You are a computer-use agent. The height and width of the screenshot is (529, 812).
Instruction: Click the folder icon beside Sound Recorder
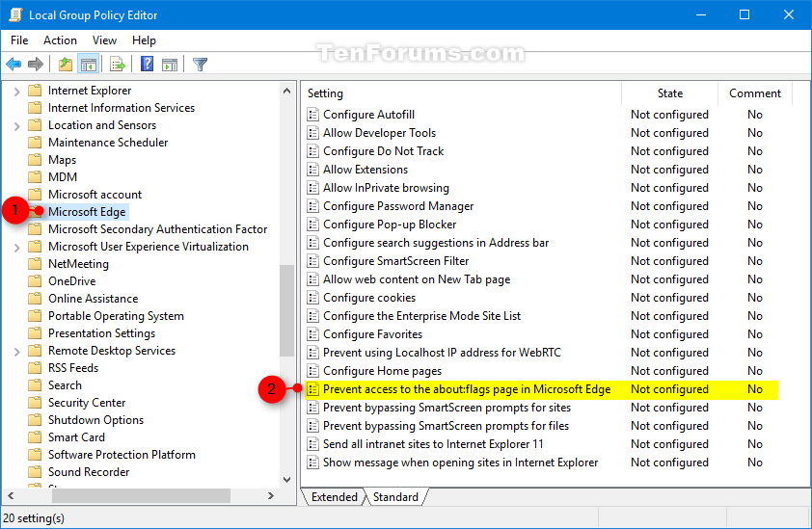35,472
